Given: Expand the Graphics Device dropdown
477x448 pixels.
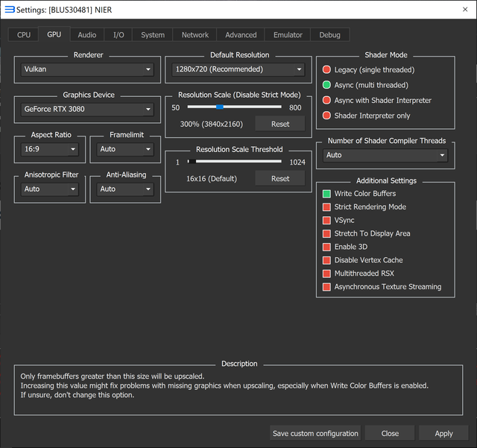Looking at the screenshot, I should click(x=87, y=110).
